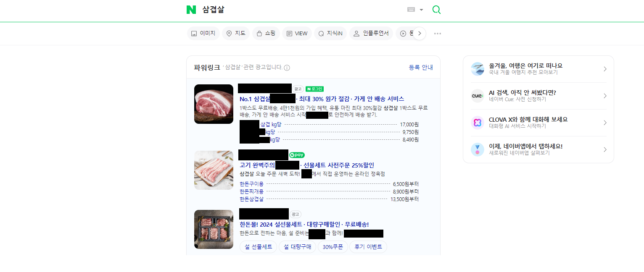Click the 30%쿠폰 button

333,247
